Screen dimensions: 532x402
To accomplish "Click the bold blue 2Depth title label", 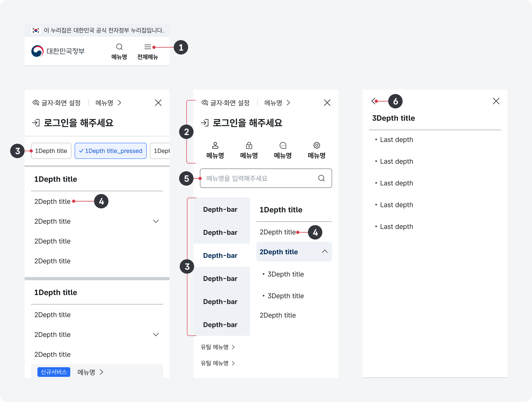I will click(279, 252).
